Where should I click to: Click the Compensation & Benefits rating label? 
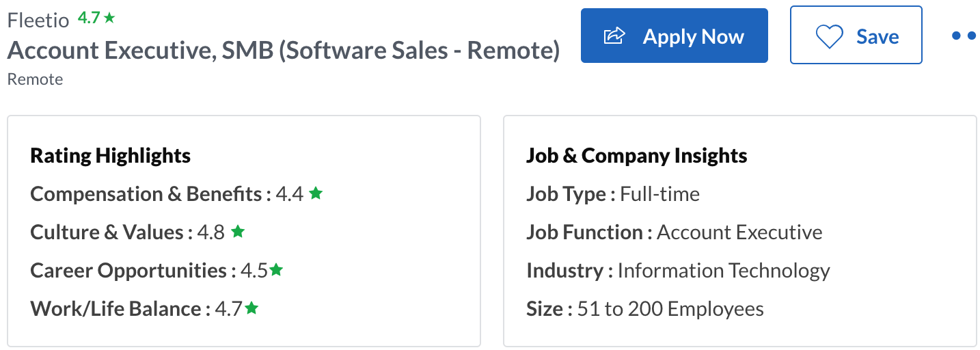point(146,194)
